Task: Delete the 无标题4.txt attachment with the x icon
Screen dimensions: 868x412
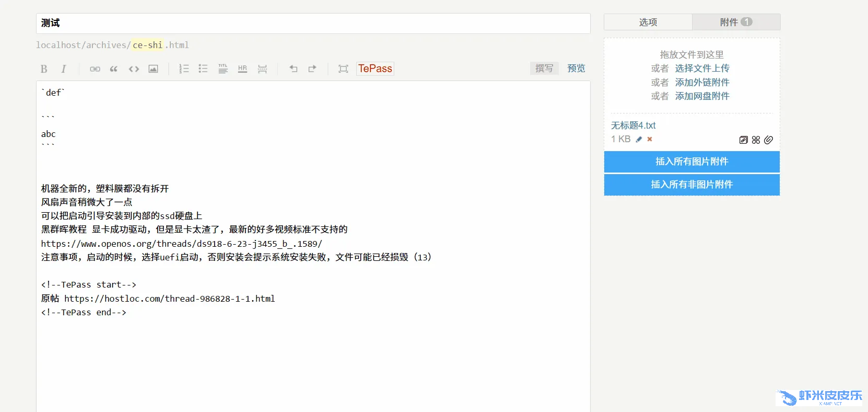Action: pyautogui.click(x=650, y=139)
